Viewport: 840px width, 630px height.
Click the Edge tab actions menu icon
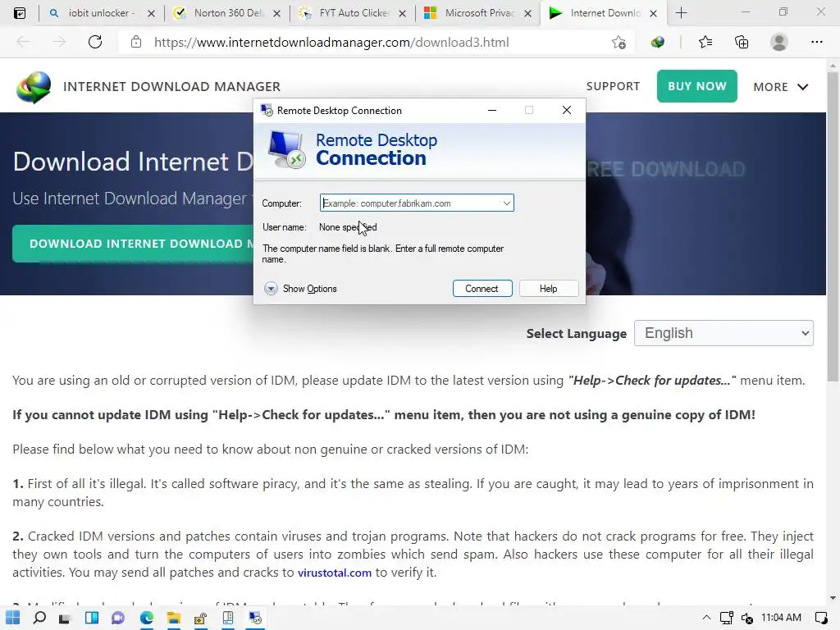point(20,13)
